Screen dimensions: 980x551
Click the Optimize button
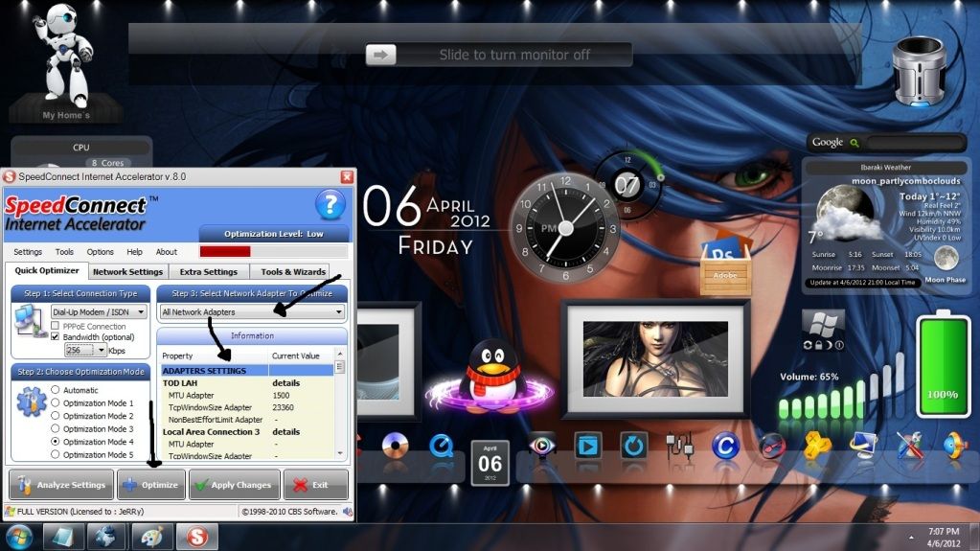coord(151,485)
